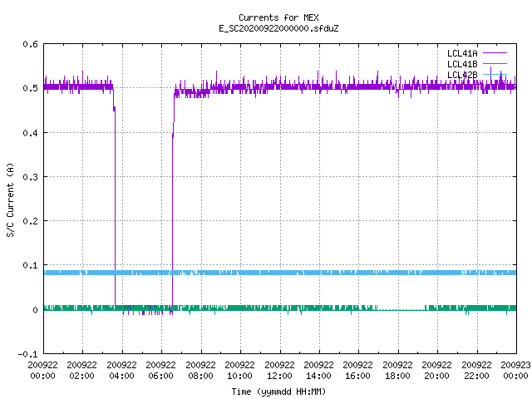Click the x-axis tick label 22:00

tap(476, 376)
